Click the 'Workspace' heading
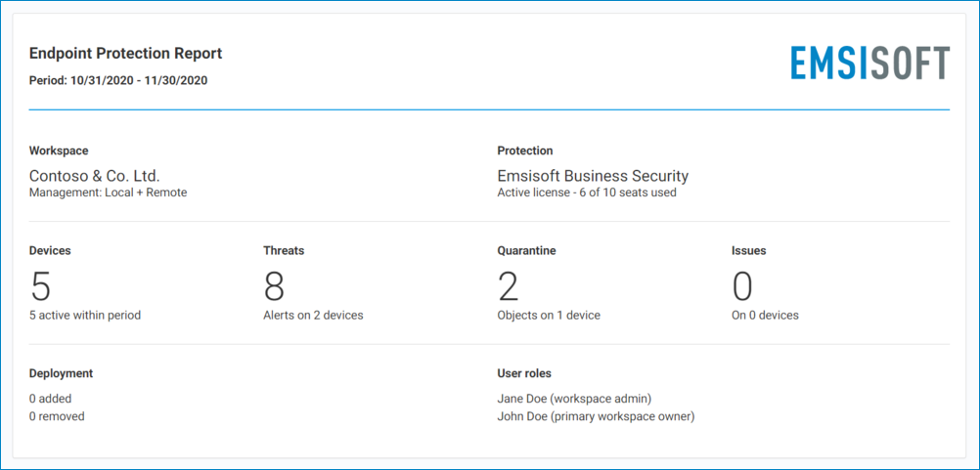The height and width of the screenshot is (470, 980). 59,151
